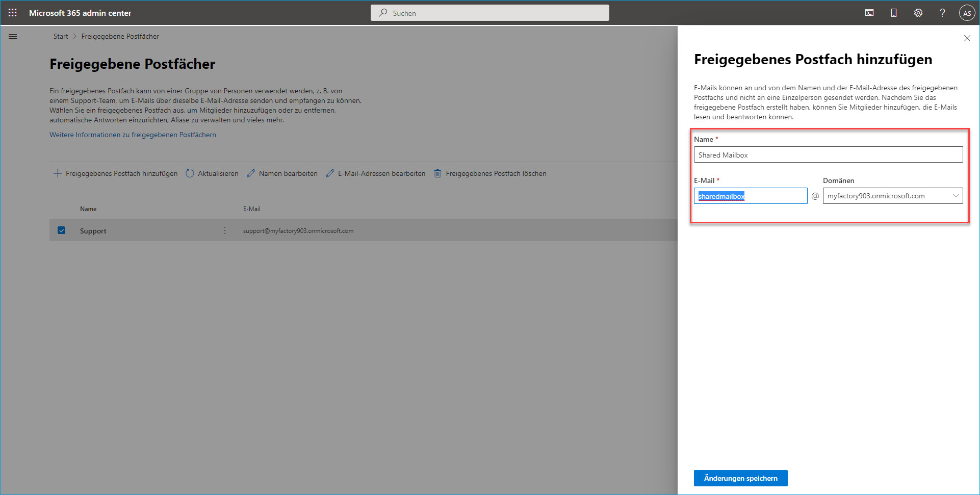The width and height of the screenshot is (980, 495).
Task: Open the app launcher waffle icon
Action: (13, 13)
